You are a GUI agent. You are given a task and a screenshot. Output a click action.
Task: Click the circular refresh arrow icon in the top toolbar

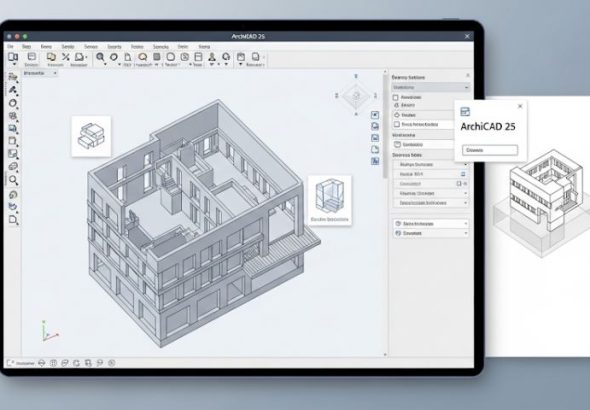coord(226,57)
